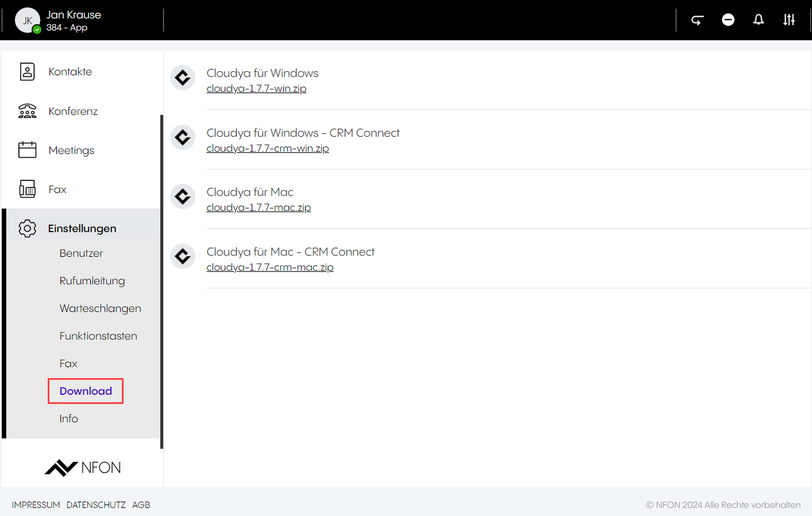Click the call forwarding arrow icon in header
The image size is (812, 516).
tap(698, 19)
